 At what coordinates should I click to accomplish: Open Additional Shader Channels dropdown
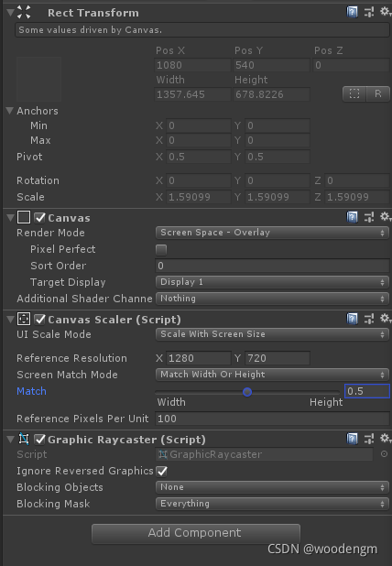(272, 299)
